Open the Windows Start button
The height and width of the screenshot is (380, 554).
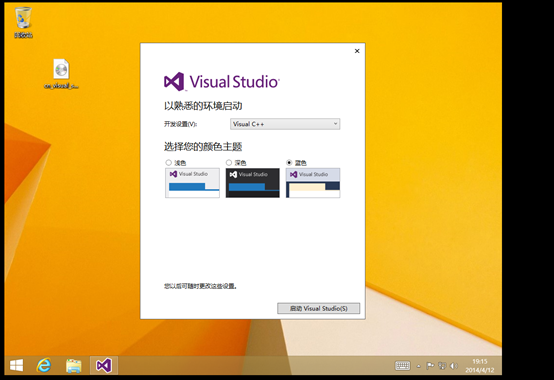[17, 365]
